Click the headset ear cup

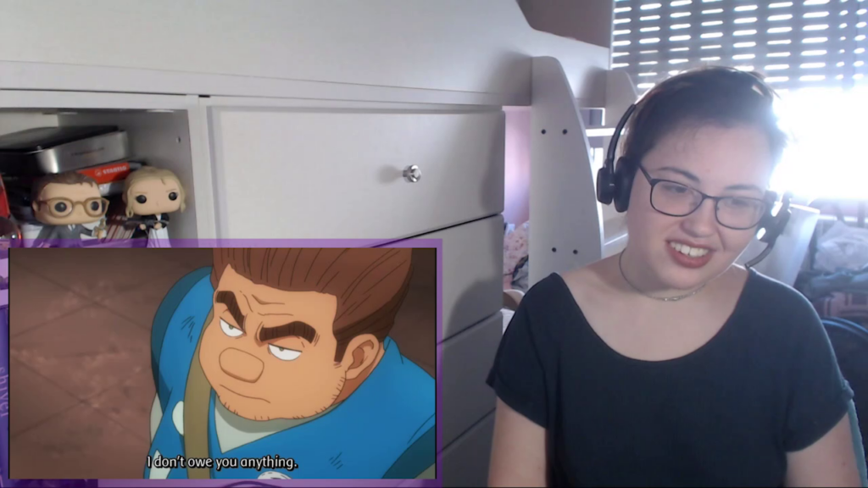point(614,182)
